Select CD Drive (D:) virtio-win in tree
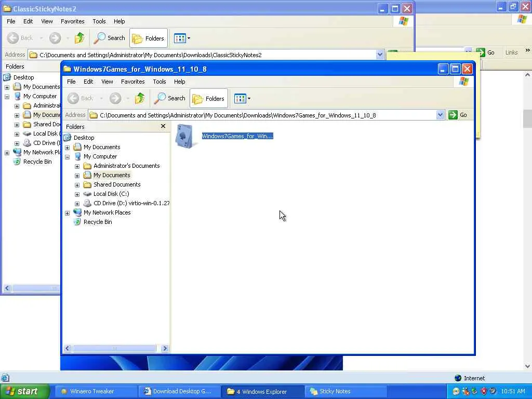 [131, 203]
